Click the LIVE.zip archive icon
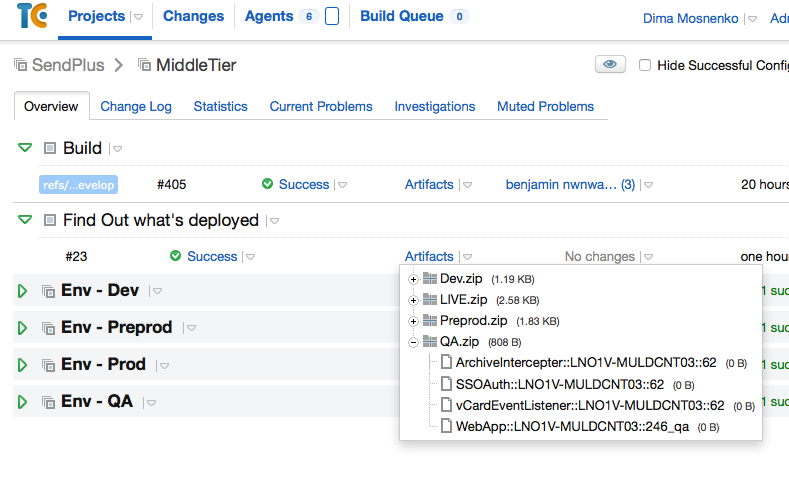Image resolution: width=789 pixels, height=491 pixels. pyautogui.click(x=430, y=299)
